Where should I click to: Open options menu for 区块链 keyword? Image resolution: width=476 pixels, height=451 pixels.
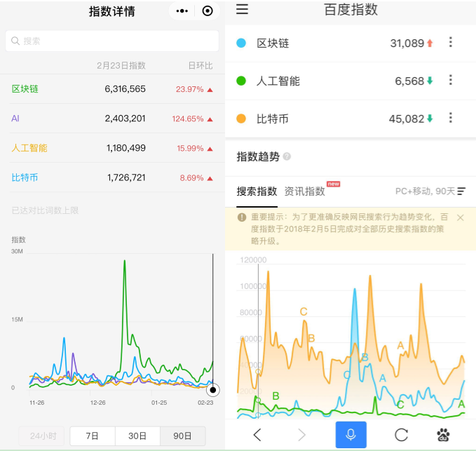tap(451, 42)
